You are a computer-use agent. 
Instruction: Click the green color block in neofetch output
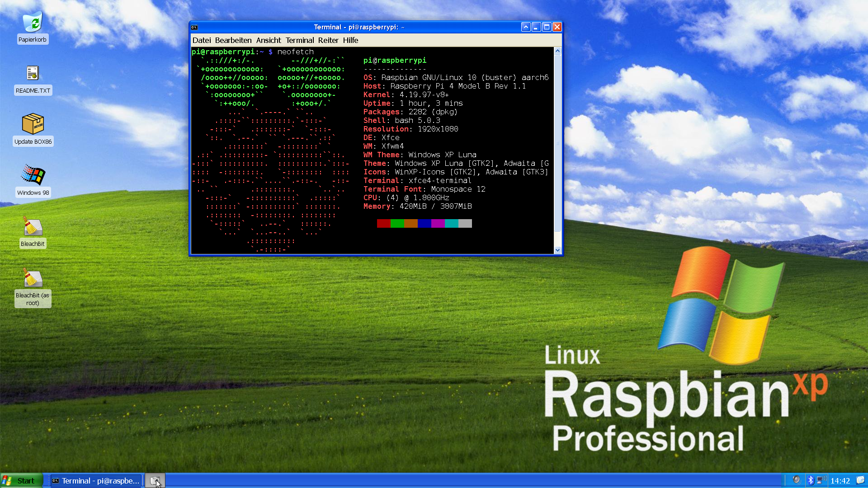(x=397, y=223)
